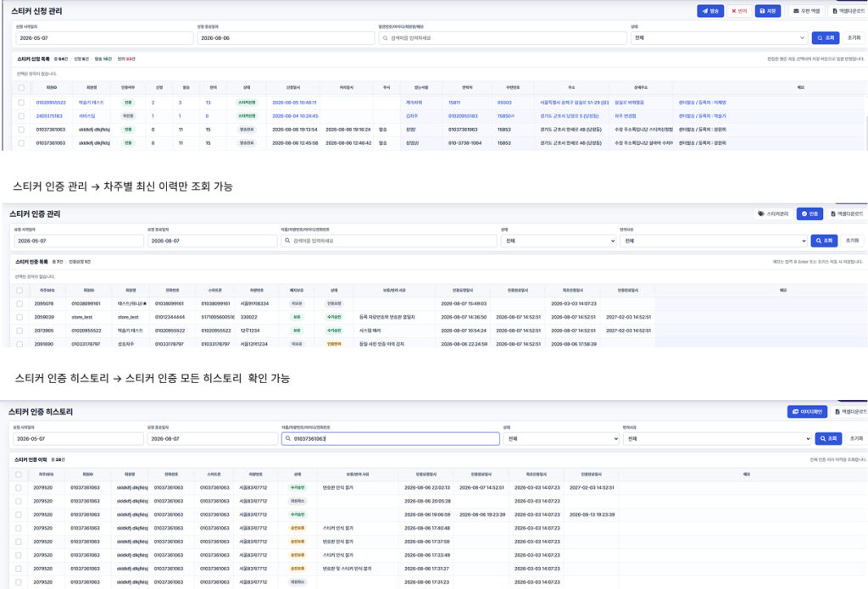Set end date field in 스티커 인증 관리
The width and height of the screenshot is (868, 589).
point(212,241)
